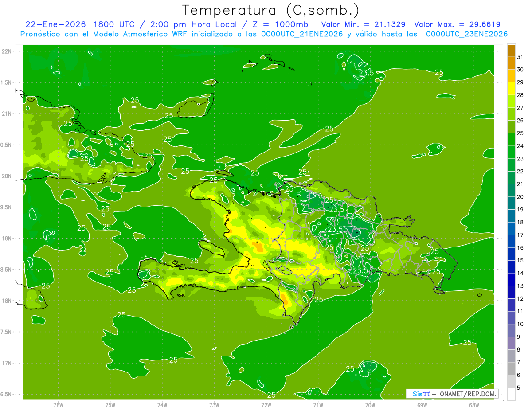Screen dimensions: 532x411
Task: Click the '72W' longitude axis label
Action: coord(266,405)
